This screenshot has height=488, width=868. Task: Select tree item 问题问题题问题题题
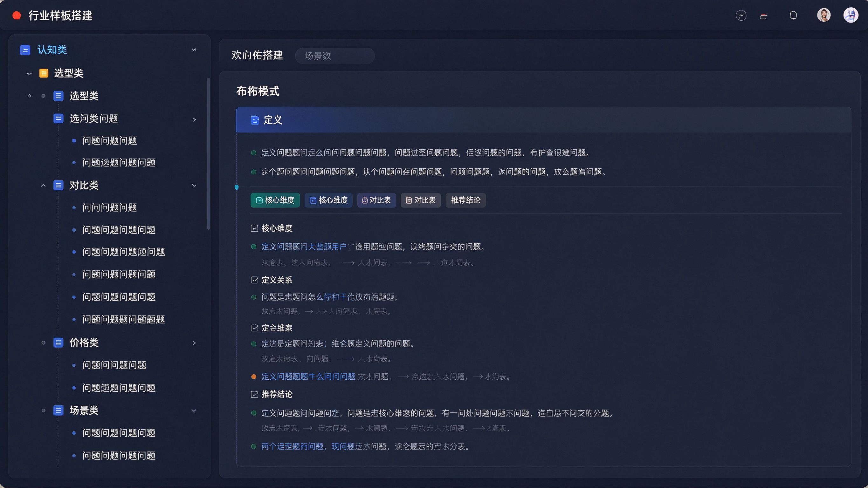[x=123, y=320]
